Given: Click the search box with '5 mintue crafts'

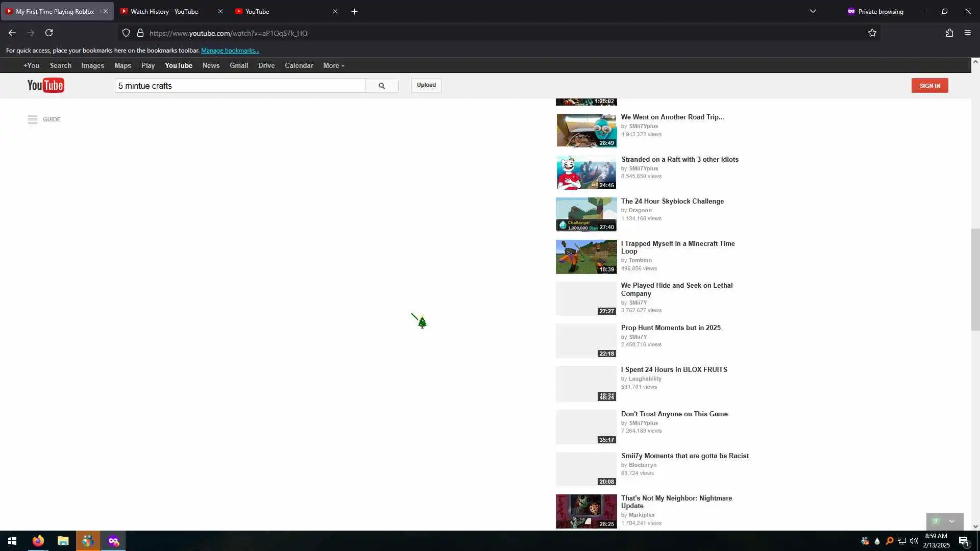Looking at the screenshot, I should 240,86.
